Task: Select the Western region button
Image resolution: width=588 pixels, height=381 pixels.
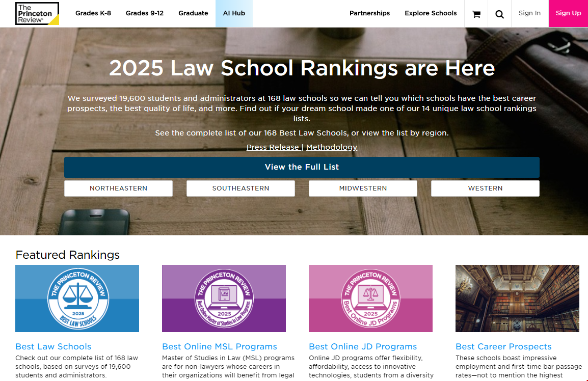Action: (485, 188)
